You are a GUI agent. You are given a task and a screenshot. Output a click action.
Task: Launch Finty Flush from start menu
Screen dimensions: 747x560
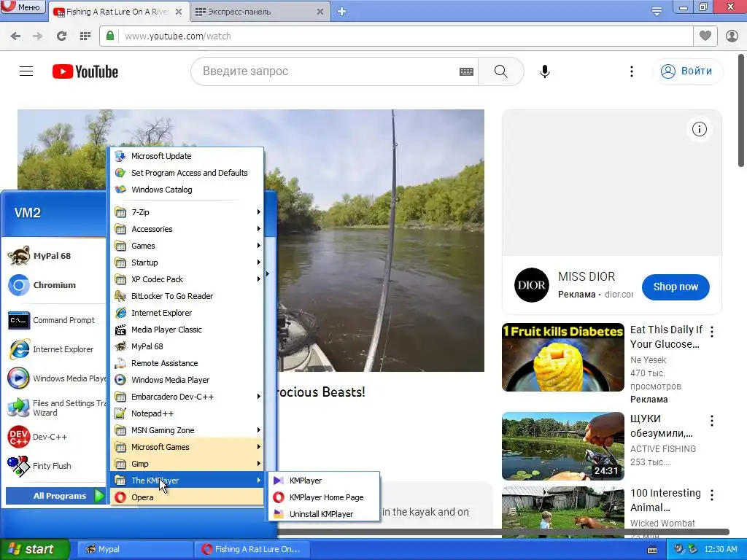pyautogui.click(x=55, y=466)
